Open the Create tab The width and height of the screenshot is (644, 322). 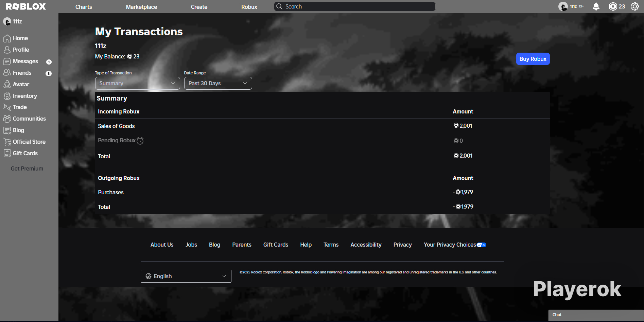click(199, 7)
